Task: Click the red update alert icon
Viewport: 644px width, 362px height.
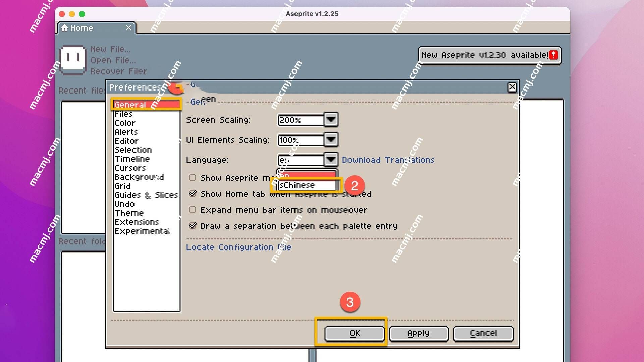Action: (553, 55)
